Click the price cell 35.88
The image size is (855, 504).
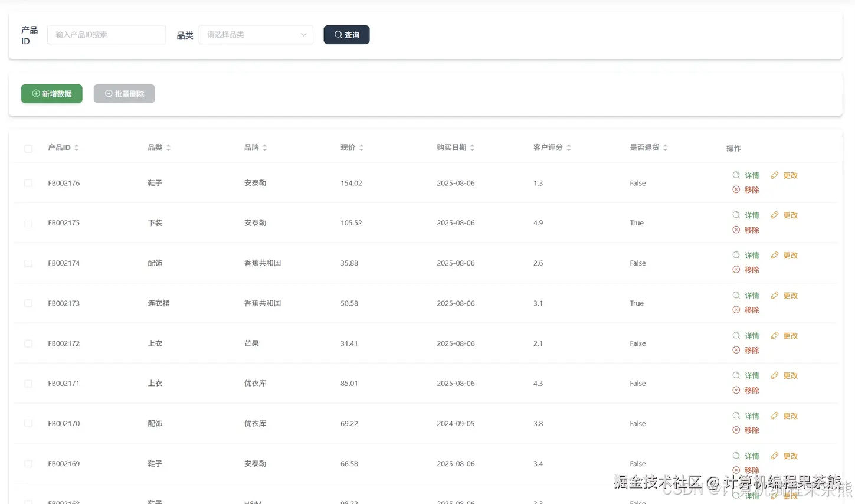(x=349, y=263)
